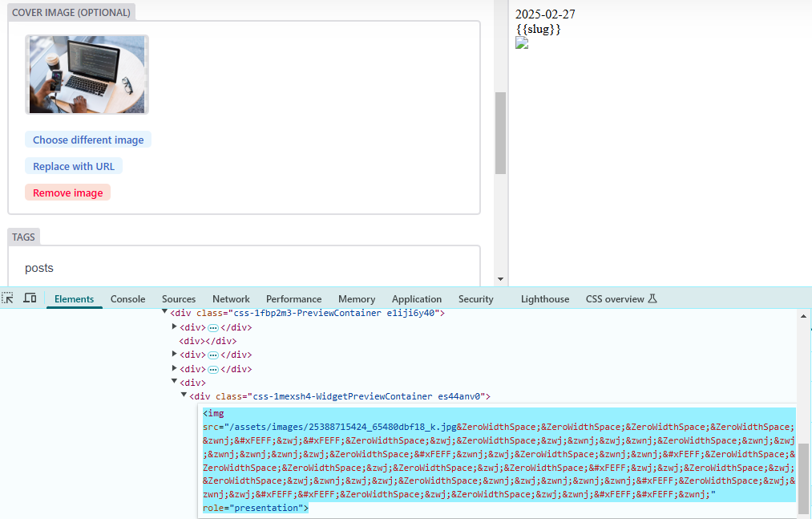Click the Tags input field containing posts
Screen dimensions: 812x519
(244, 267)
